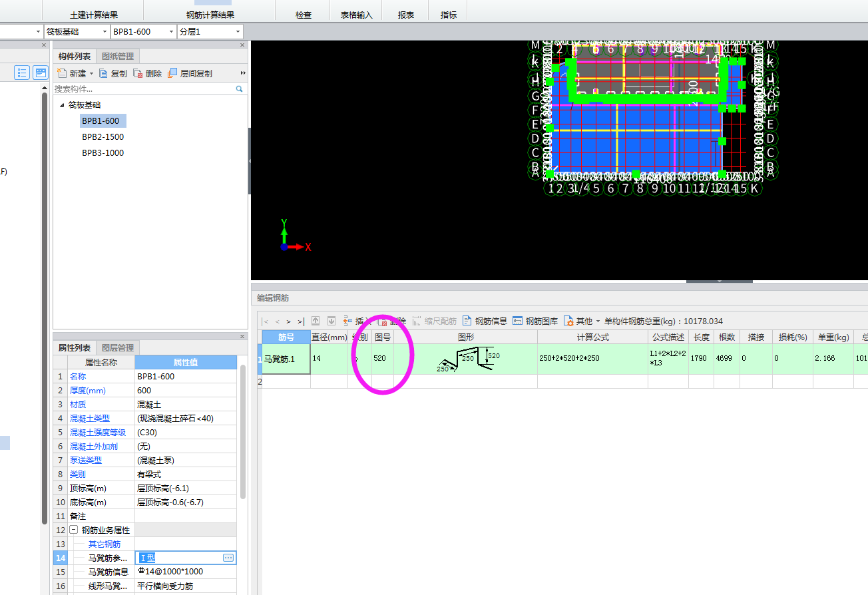Open the 土建计算结果 menu group
This screenshot has height=595, width=868.
pos(94,15)
